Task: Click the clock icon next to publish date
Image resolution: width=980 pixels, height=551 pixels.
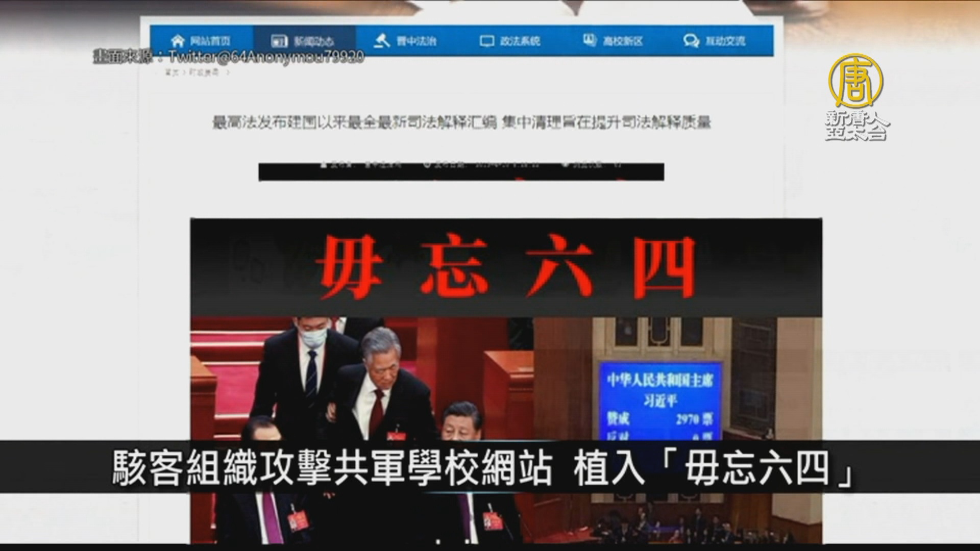Action: coord(427,165)
